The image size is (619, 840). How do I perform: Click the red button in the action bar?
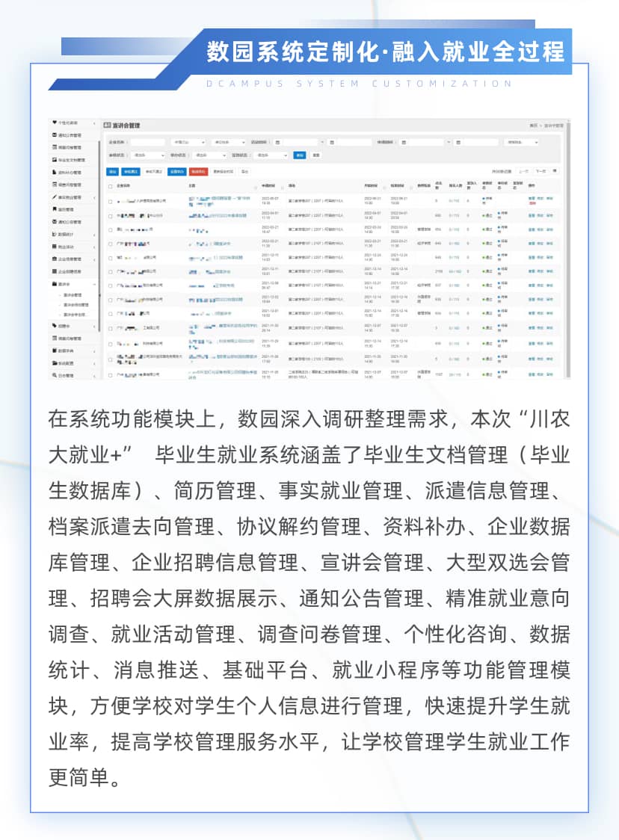tap(198, 171)
